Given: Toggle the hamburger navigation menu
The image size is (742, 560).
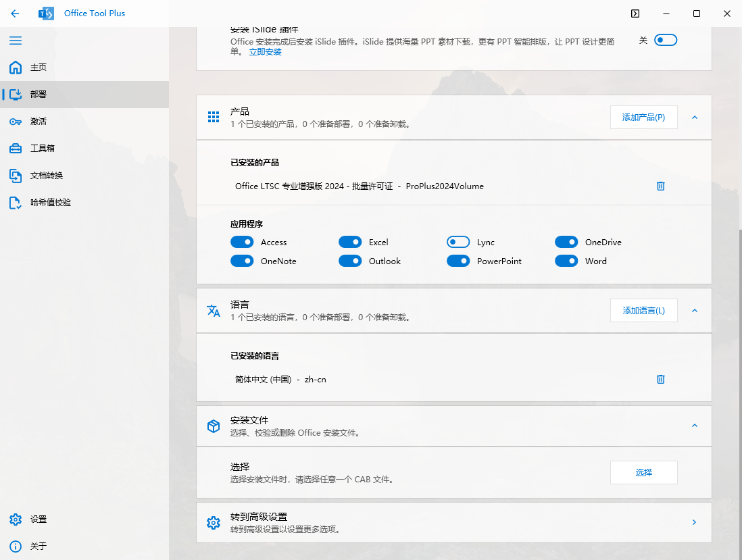Looking at the screenshot, I should pos(15,41).
